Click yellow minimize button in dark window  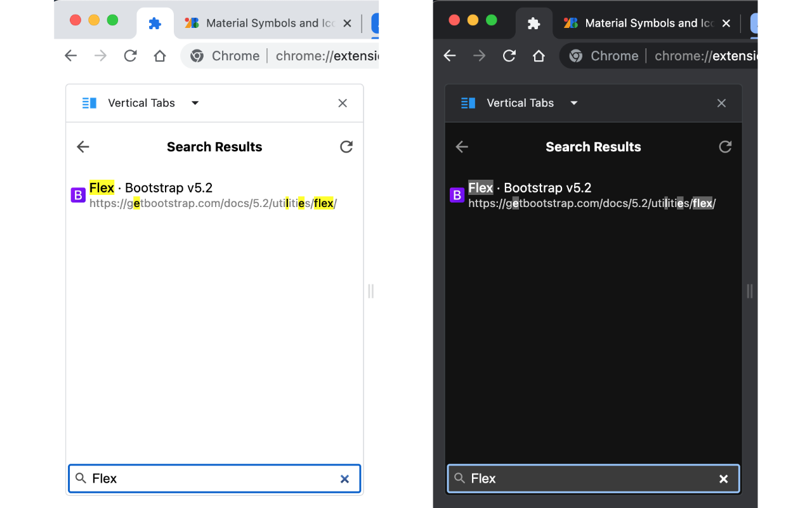(473, 20)
